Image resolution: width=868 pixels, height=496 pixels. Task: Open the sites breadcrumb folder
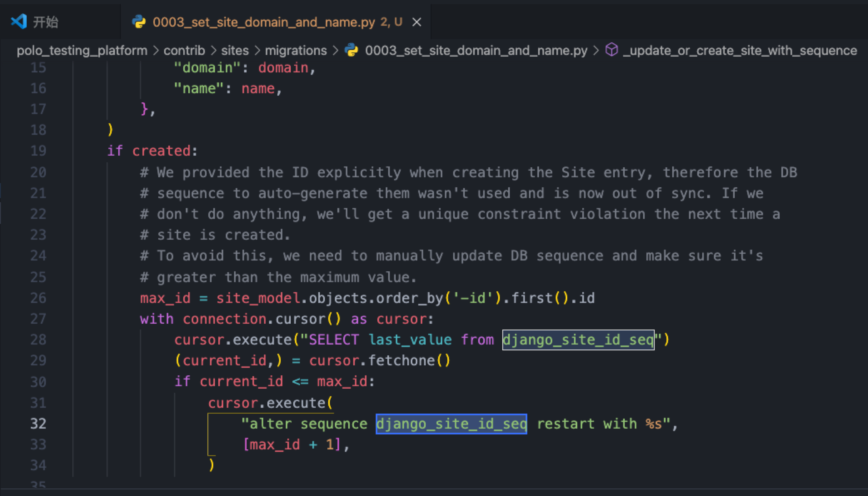pyautogui.click(x=234, y=51)
